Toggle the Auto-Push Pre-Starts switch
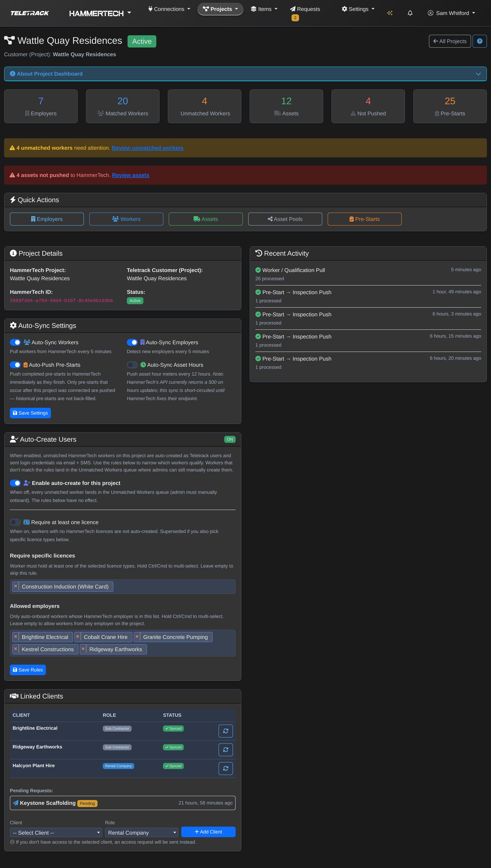The width and height of the screenshot is (491, 868). coord(15,365)
